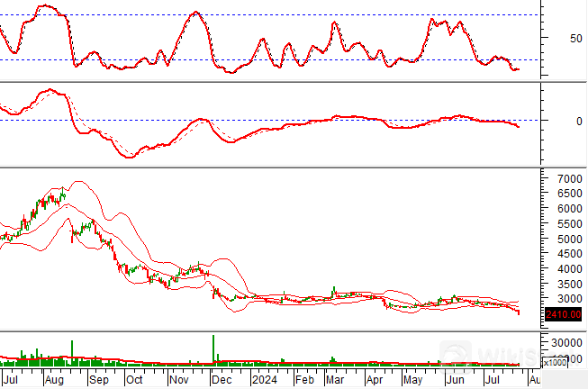Click the 30000 volume axis label
The image size is (588, 389).
click(567, 342)
